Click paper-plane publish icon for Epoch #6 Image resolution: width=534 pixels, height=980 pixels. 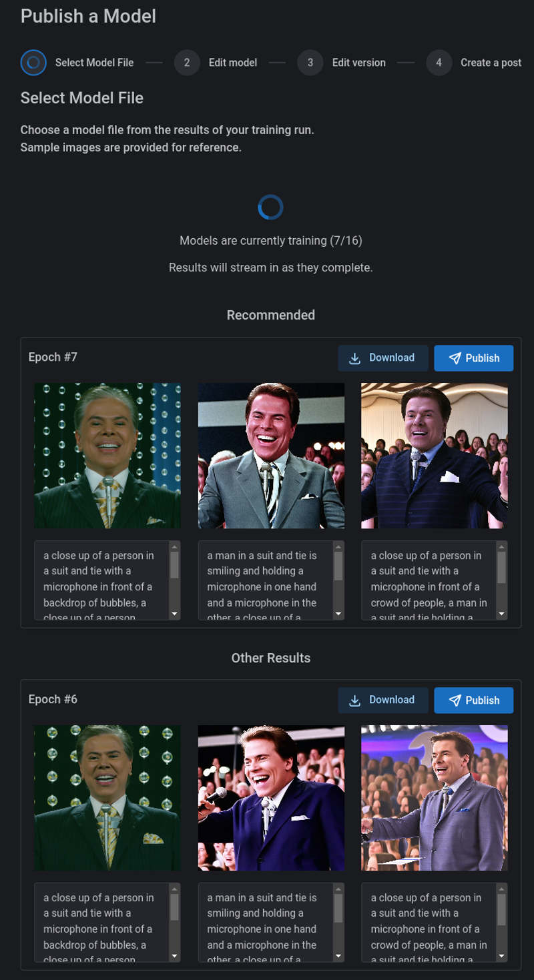[x=455, y=700]
